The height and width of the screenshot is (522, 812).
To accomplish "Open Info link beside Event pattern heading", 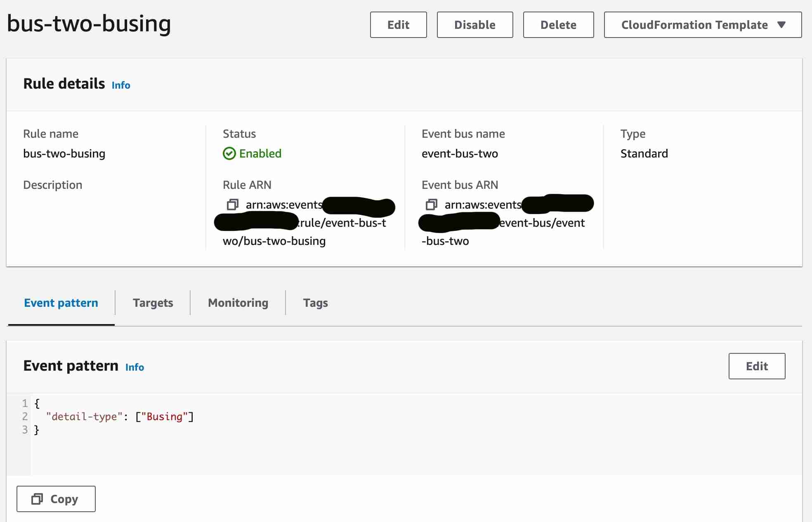I will [135, 367].
